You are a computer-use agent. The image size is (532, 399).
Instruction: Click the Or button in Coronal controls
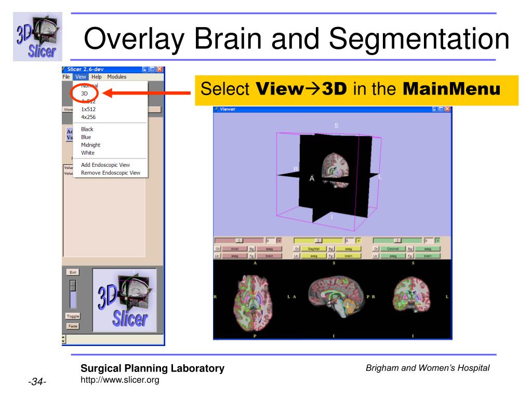click(x=376, y=249)
